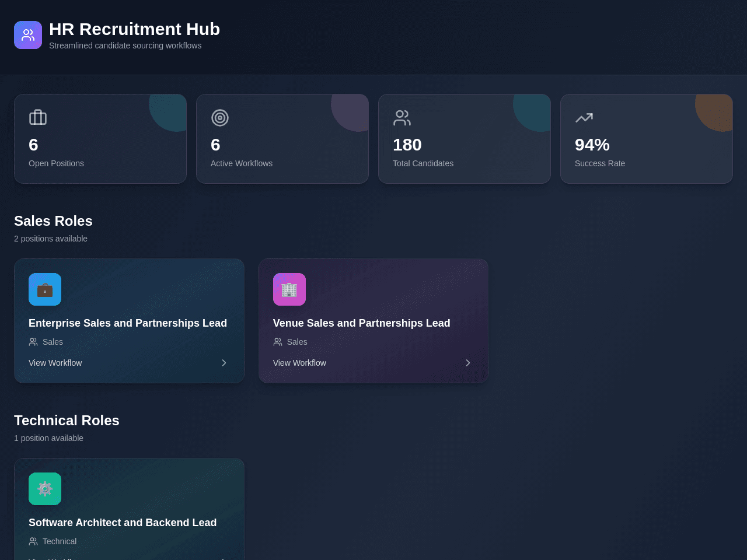
Task: Open the chevron arrow on Enterprise Sales card
Action: click(224, 363)
